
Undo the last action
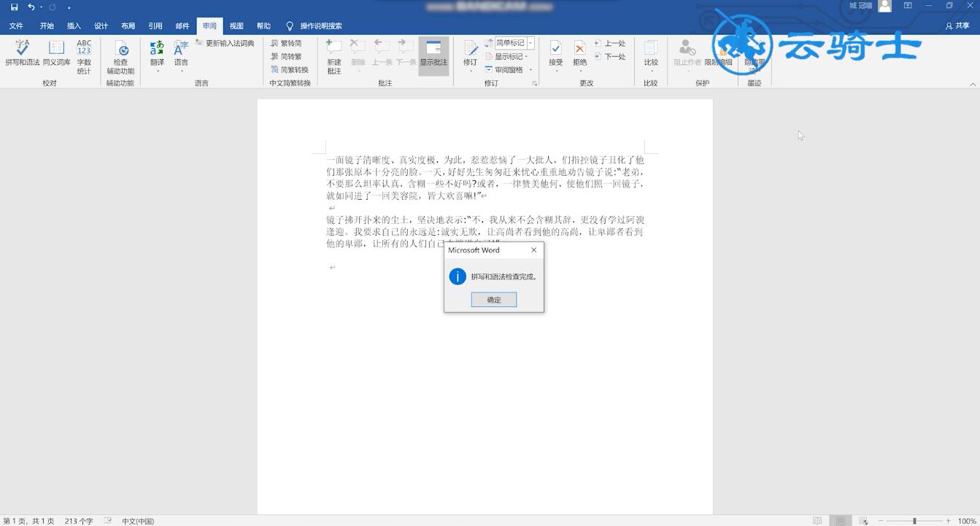[31, 7]
